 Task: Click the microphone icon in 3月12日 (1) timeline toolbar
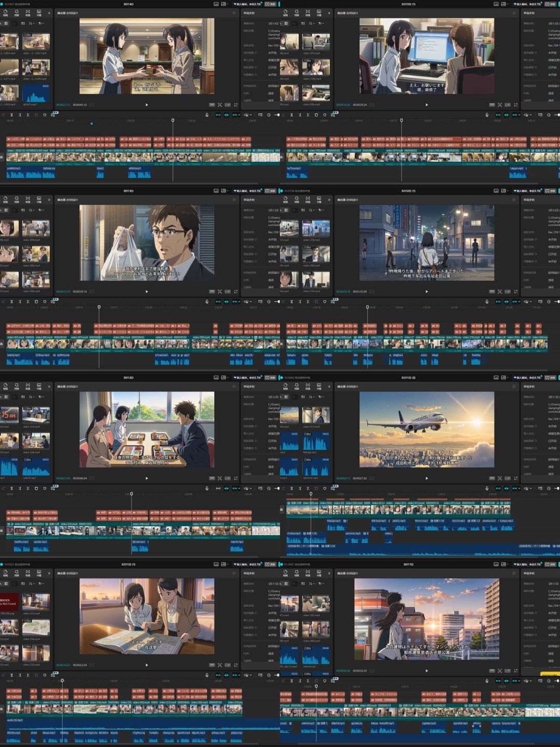pyautogui.click(x=487, y=301)
